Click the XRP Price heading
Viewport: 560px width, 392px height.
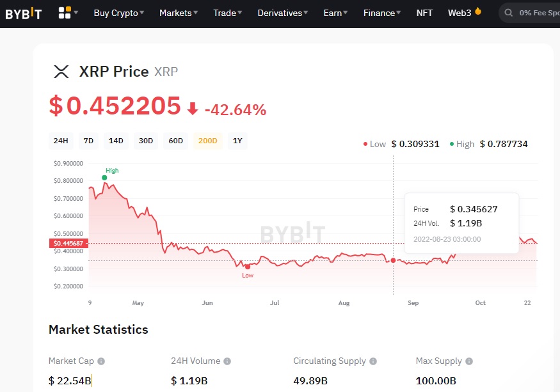[114, 72]
